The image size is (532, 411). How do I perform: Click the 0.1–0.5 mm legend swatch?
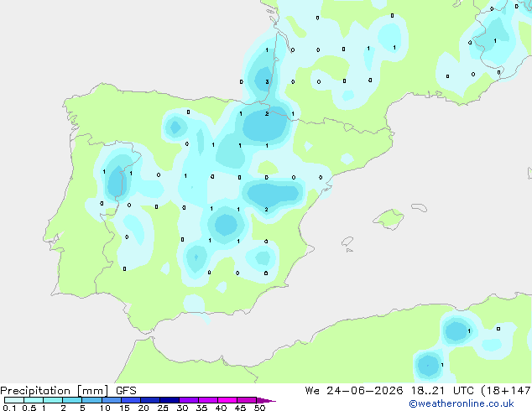coord(14,400)
